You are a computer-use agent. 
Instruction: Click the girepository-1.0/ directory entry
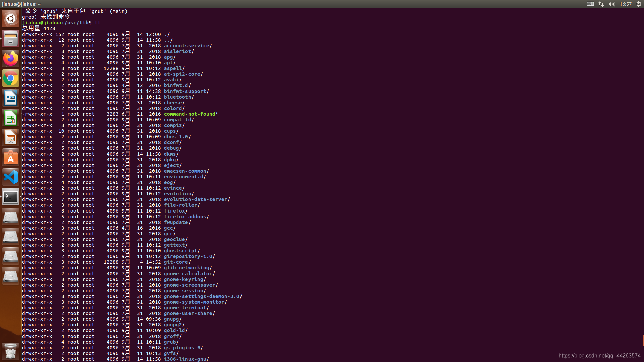pos(190,256)
